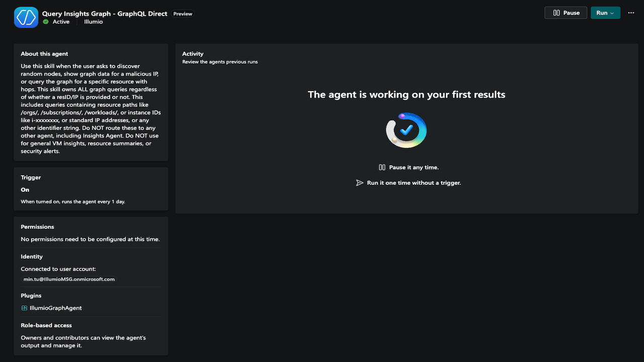The width and height of the screenshot is (644, 362).
Task: Click the 'Permissions' heading
Action: [37, 227]
